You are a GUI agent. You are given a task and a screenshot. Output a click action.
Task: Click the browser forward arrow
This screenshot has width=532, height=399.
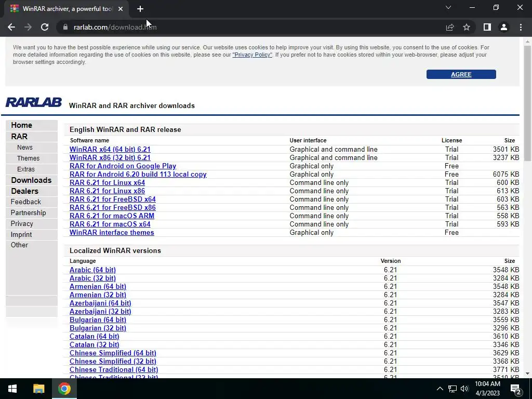28,27
